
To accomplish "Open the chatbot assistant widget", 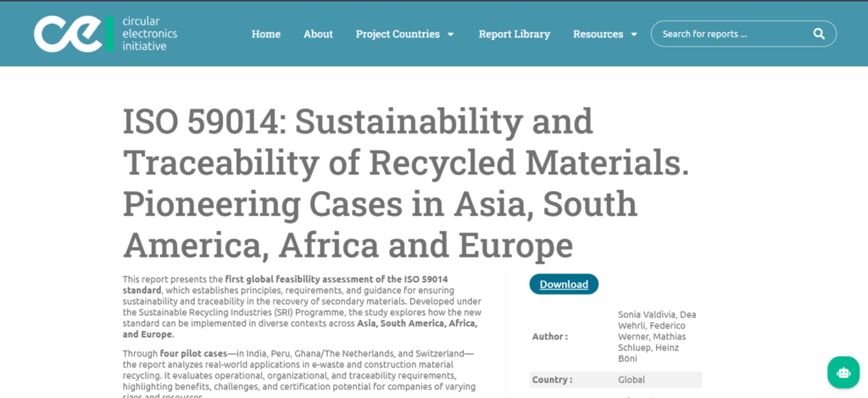I will point(843,372).
